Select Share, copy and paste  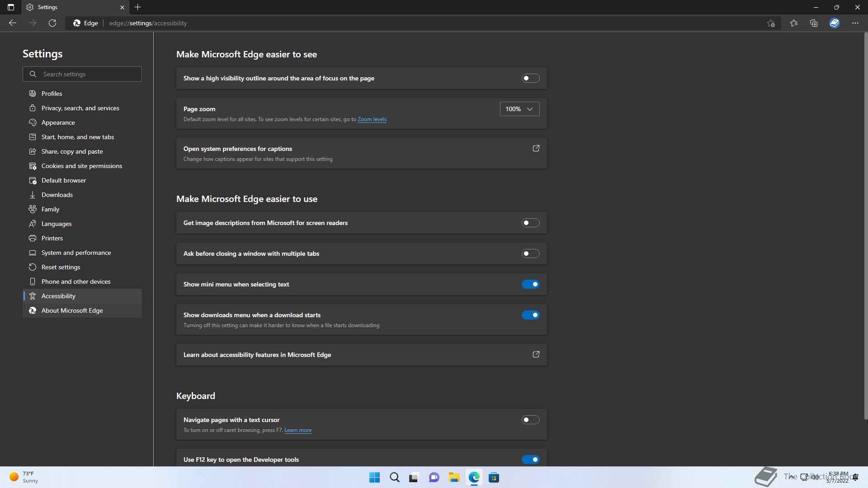point(82,151)
